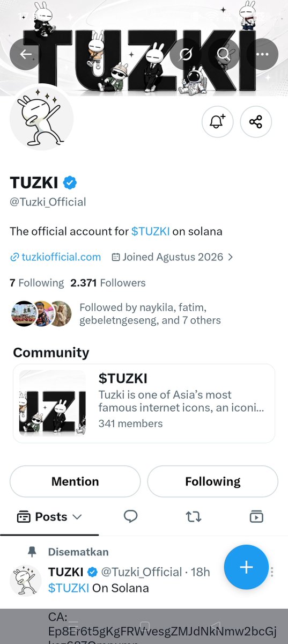Open the three-dot more options menu
288x644 pixels.
pyautogui.click(x=262, y=54)
